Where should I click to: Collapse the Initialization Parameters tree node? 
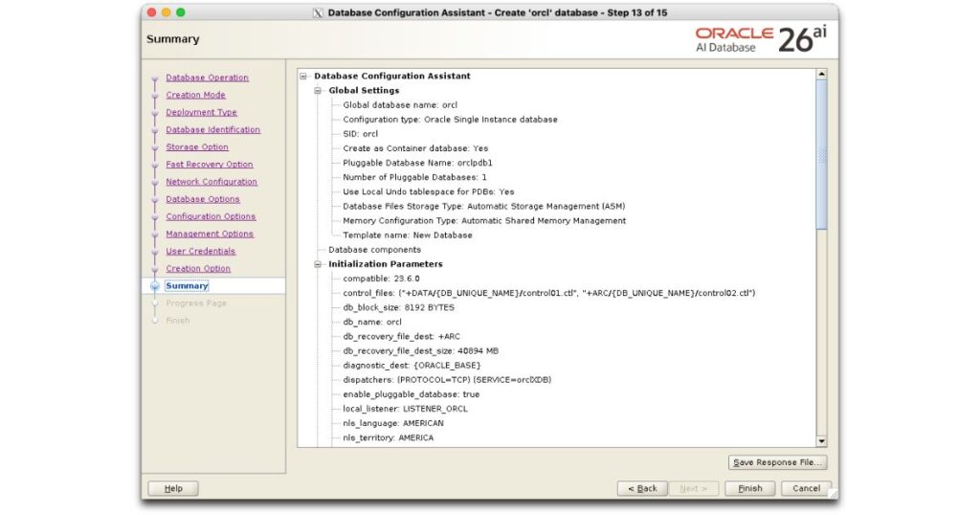coord(318,264)
